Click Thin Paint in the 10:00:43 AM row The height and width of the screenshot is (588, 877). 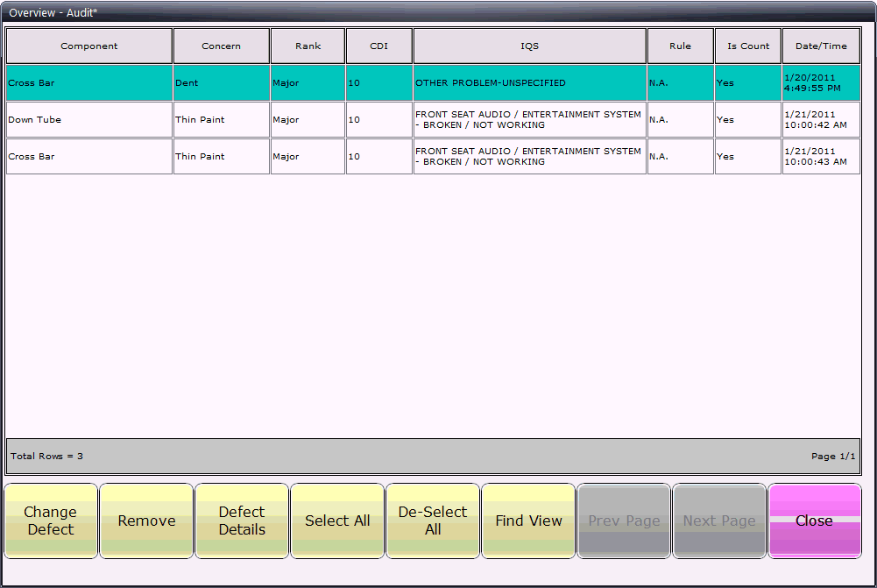tap(222, 157)
